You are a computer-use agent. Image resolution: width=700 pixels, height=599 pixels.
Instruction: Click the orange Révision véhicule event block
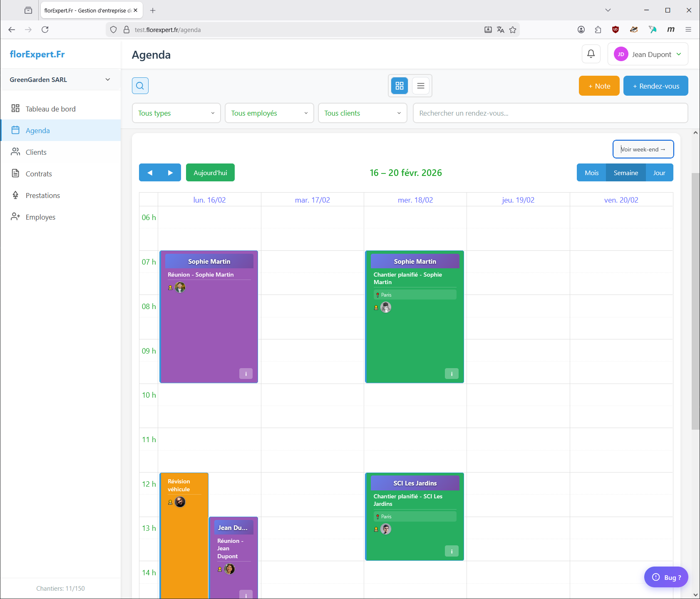tap(184, 541)
